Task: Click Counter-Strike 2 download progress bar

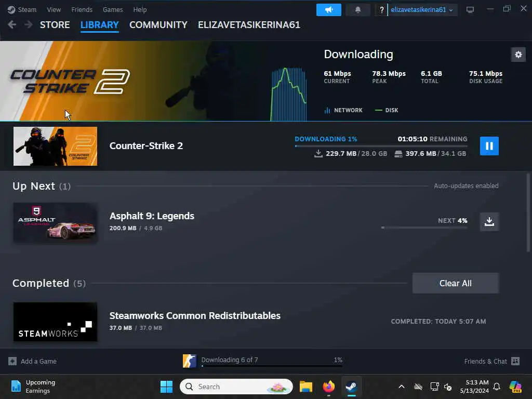Action: (381, 146)
